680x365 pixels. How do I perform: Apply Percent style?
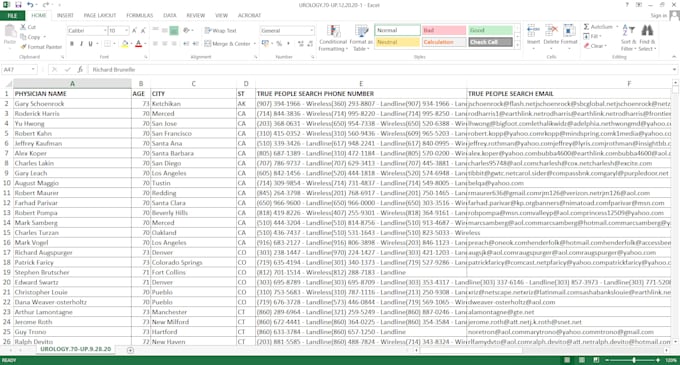(x=279, y=44)
